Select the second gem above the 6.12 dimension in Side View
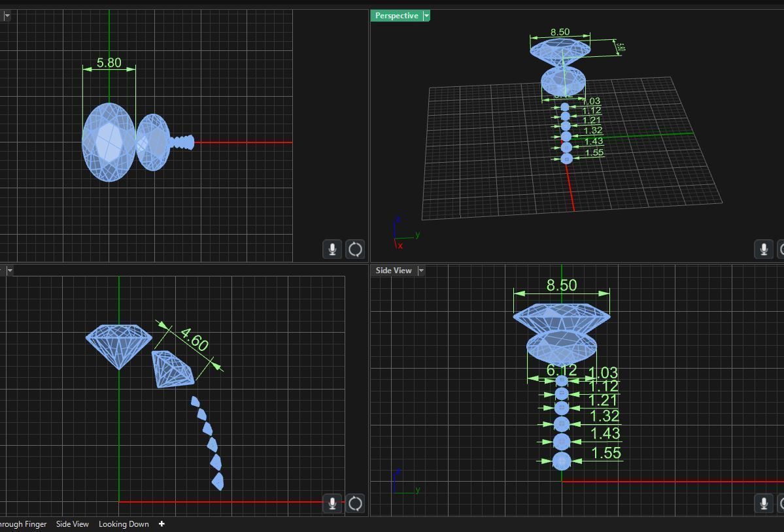 562,348
